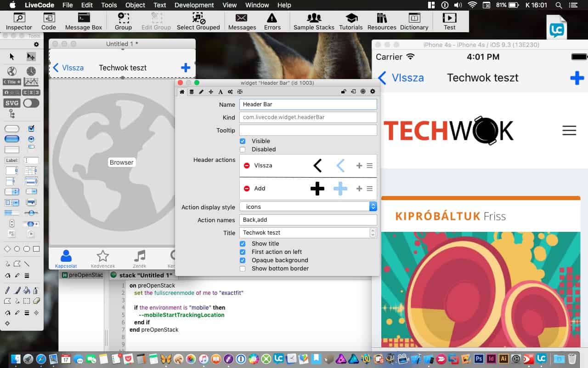
Task: Click the blue highlighted plus icon for Add
Action: pos(340,189)
